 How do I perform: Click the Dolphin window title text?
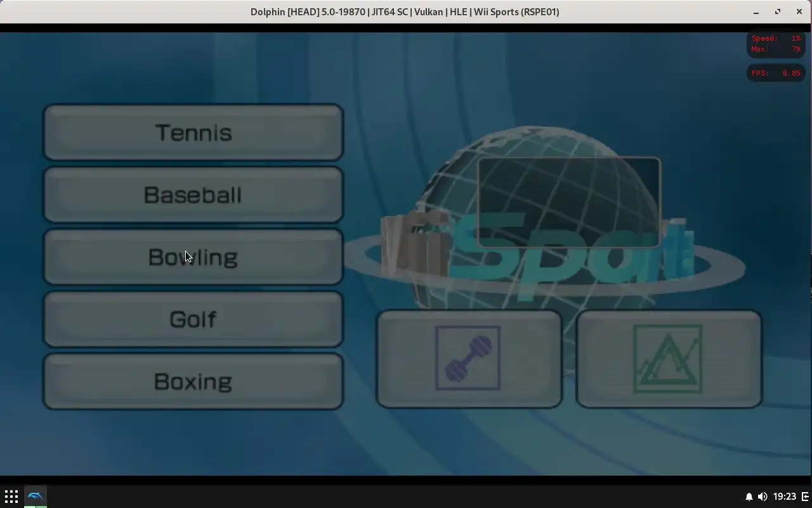[x=405, y=11]
